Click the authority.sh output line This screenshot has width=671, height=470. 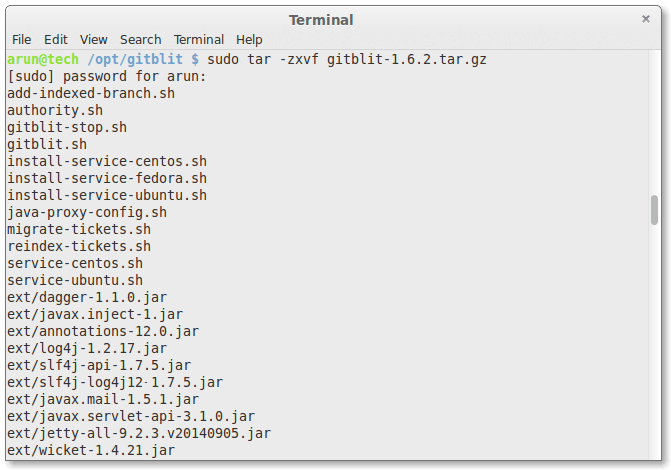point(55,110)
